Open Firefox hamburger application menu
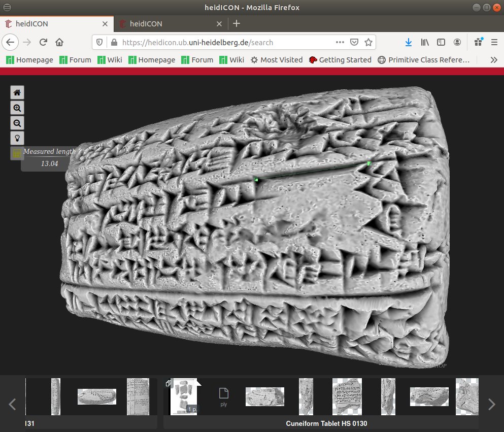The width and height of the screenshot is (504, 432). tap(494, 42)
